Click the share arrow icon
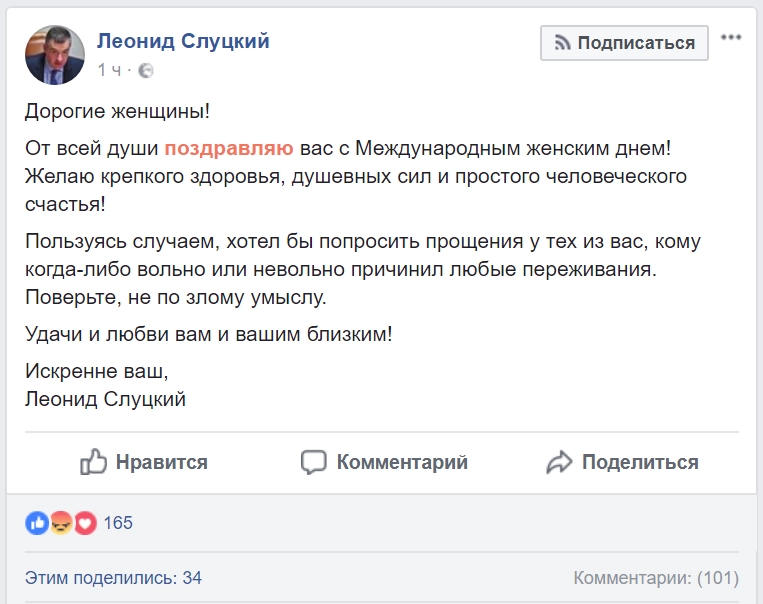The width and height of the screenshot is (763, 604). click(x=559, y=462)
